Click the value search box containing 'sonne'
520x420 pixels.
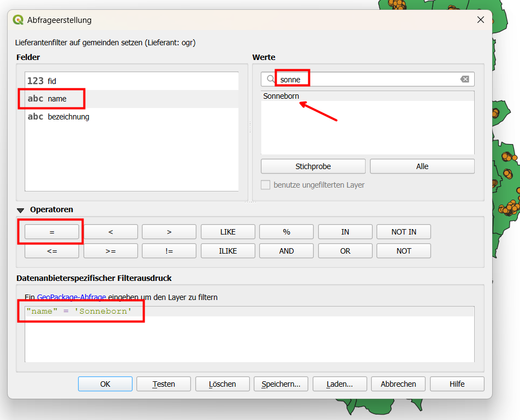367,79
